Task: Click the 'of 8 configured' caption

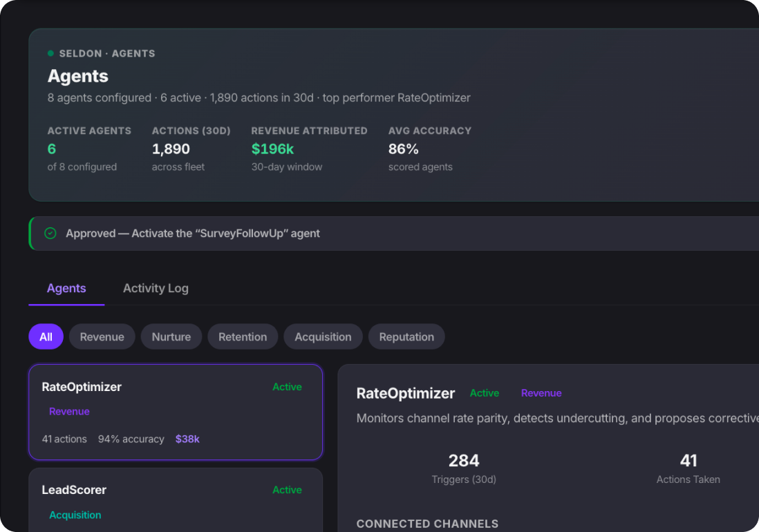Action: pyautogui.click(x=82, y=167)
